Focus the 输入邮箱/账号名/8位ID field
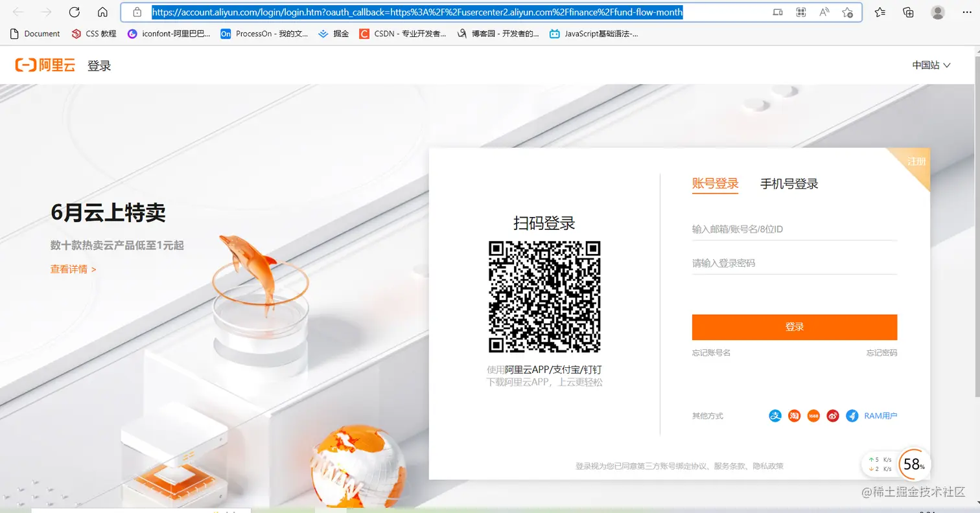The width and height of the screenshot is (980, 513). tap(794, 229)
